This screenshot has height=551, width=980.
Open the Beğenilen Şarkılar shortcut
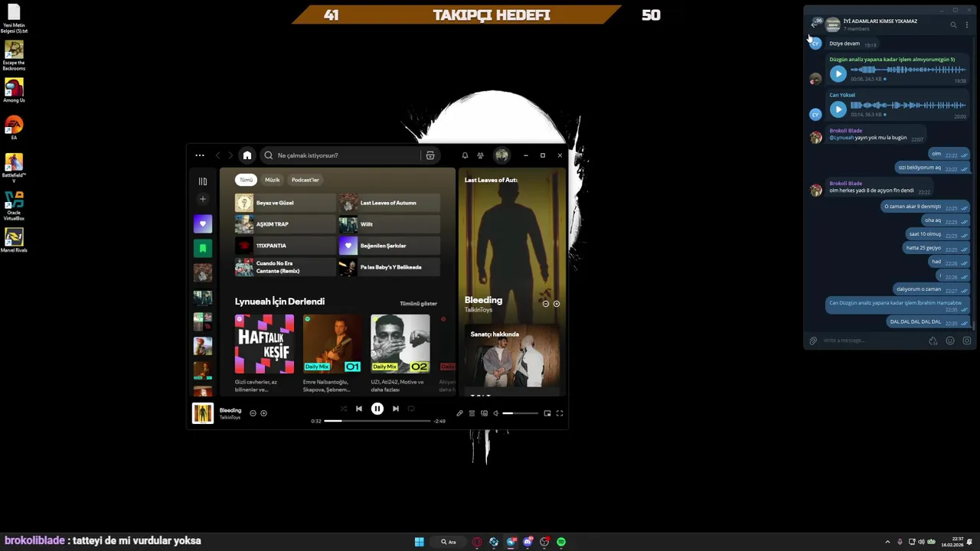coord(390,246)
